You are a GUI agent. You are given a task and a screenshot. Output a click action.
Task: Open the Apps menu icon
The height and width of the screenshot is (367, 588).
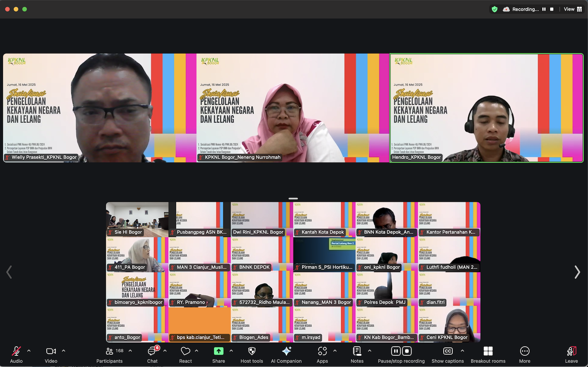point(322,351)
